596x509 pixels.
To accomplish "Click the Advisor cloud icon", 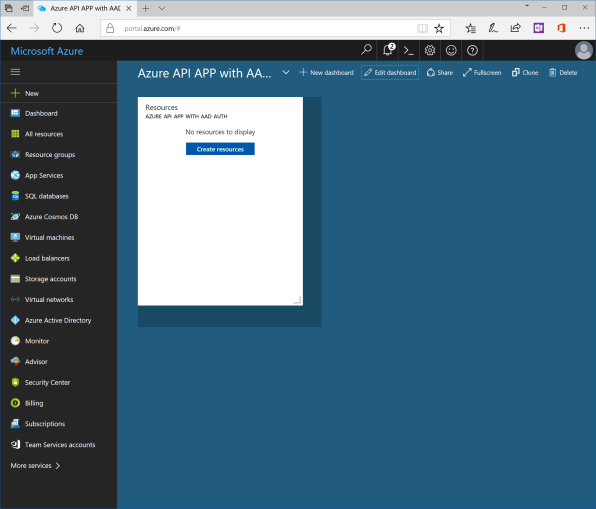I will pos(15,361).
